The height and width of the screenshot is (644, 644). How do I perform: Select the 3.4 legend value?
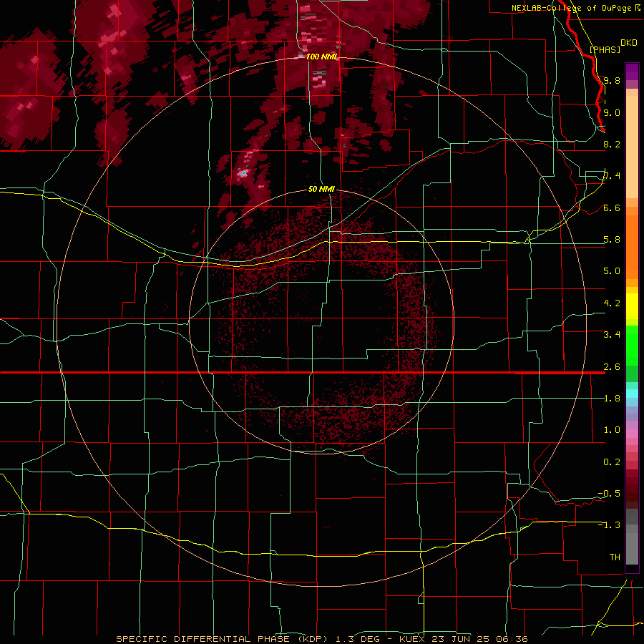click(612, 335)
